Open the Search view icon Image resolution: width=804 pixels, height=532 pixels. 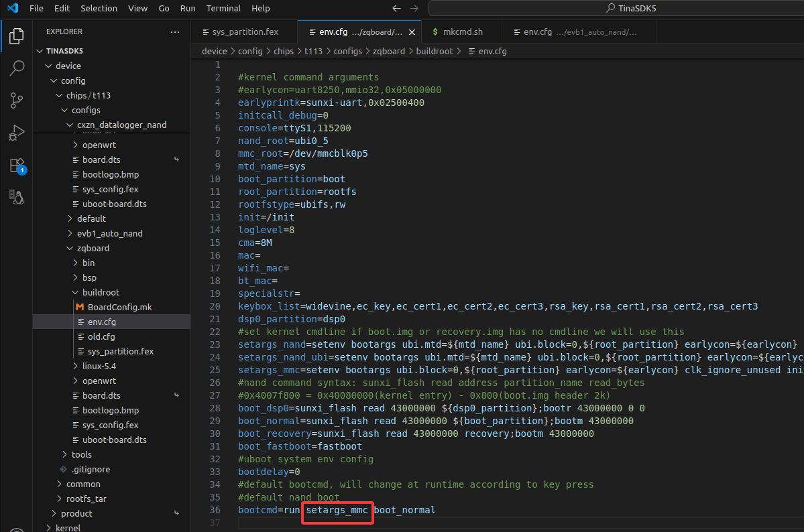tap(17, 68)
